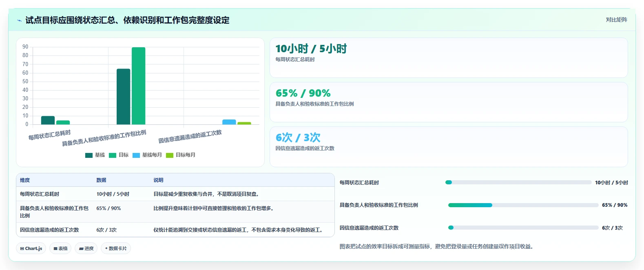Click progress bar for 具备负责人和验收标准的工作包比例

pos(523,205)
